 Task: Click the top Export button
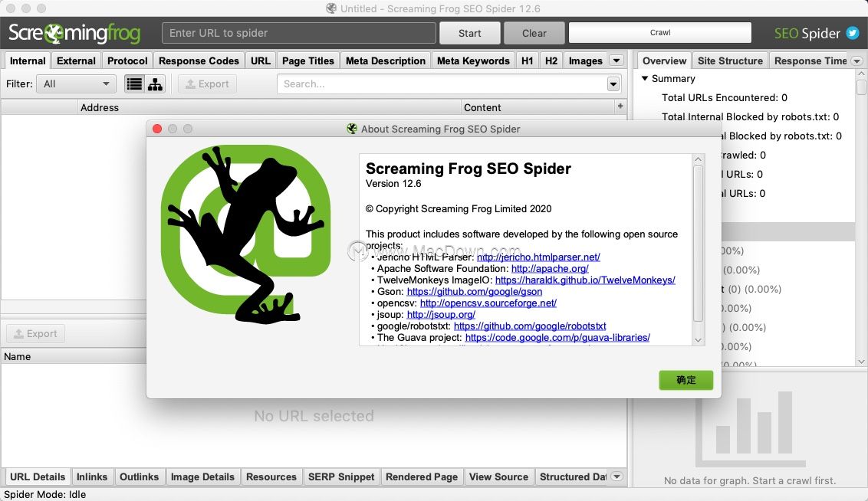[x=207, y=84]
